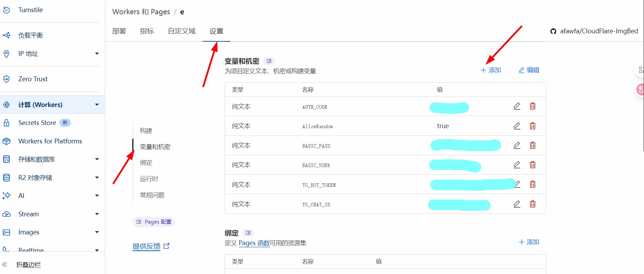Click the 存储和数据库 database icon
The height and width of the screenshot is (274, 644).
click(x=6, y=159)
